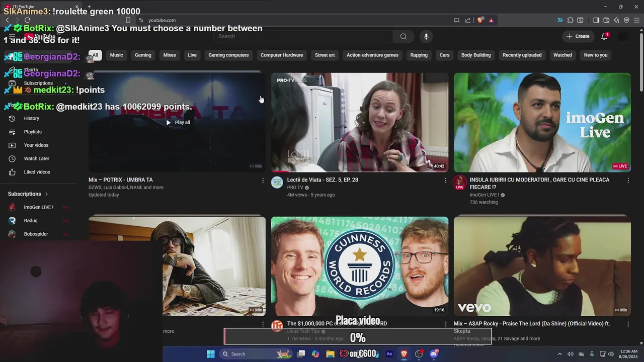Select the Rapping filter chip
The width and height of the screenshot is (644, 362).
click(x=419, y=55)
